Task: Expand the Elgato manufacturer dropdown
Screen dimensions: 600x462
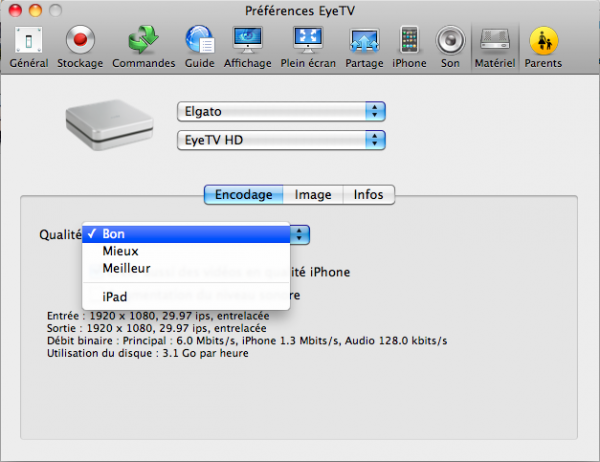Action: (281, 111)
